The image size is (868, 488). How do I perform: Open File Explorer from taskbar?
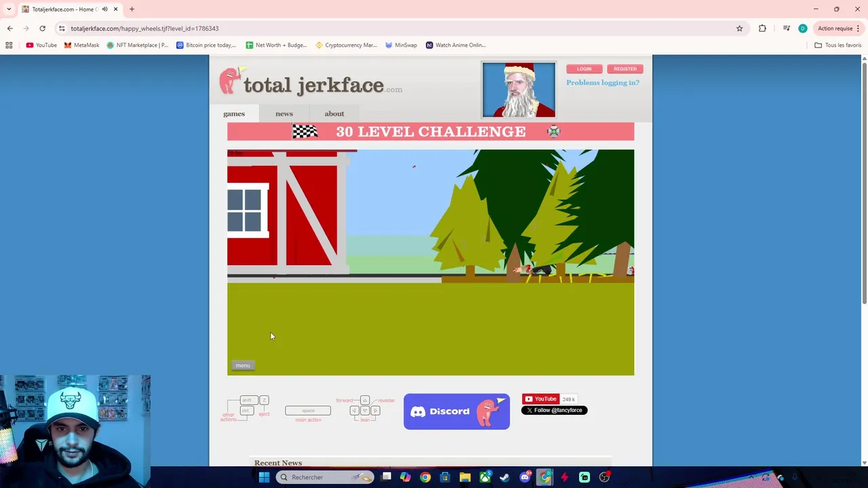pos(465,477)
